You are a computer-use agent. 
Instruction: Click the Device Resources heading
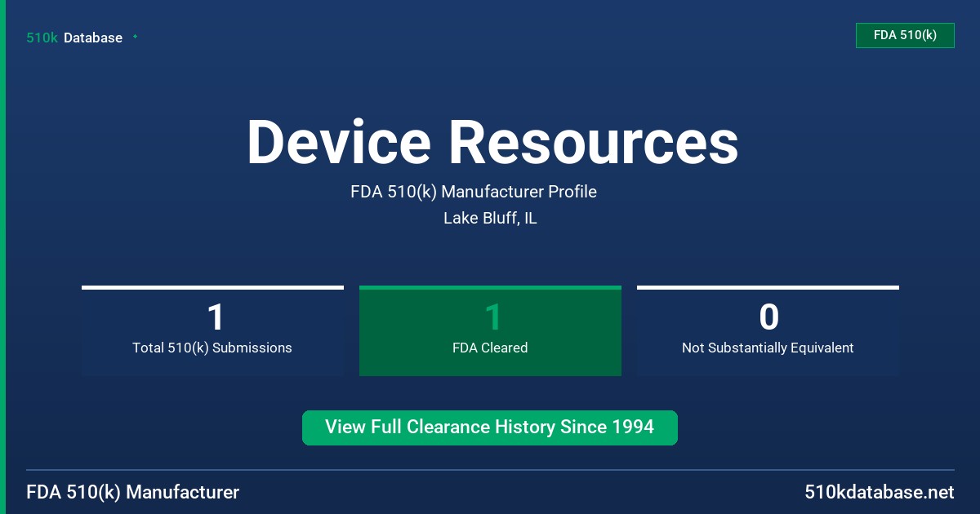pos(492,142)
